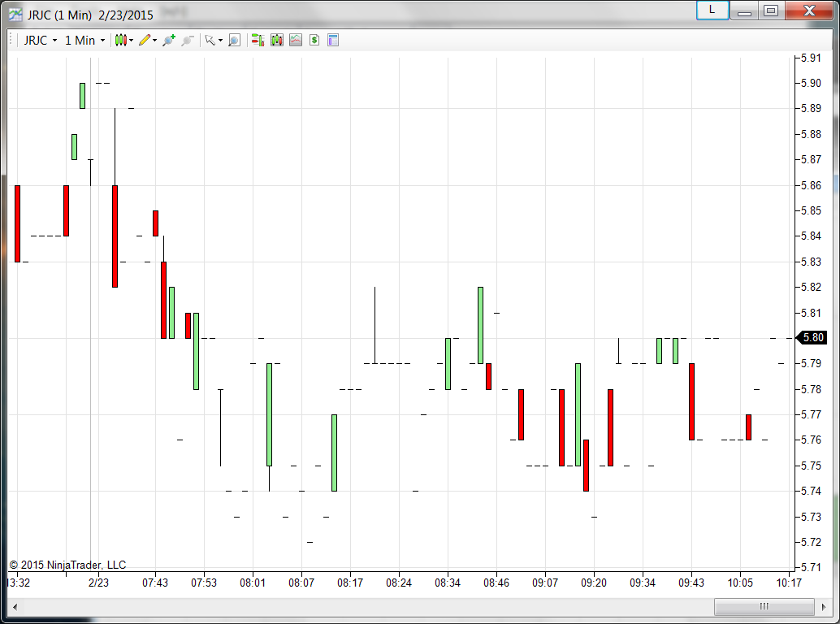Click the 10:17 time axis label
Viewport: 840px width, 624px height.
coord(789,583)
